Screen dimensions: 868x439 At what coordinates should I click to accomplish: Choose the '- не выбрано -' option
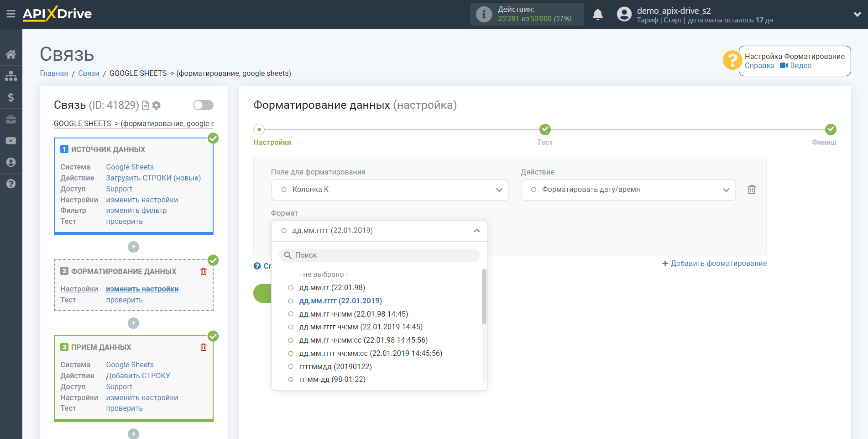[x=324, y=274]
